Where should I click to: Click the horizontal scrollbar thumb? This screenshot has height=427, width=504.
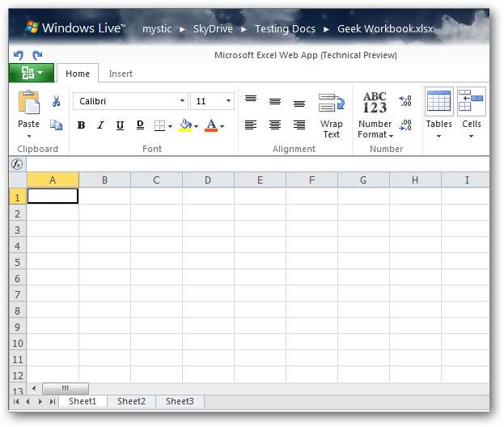[66, 388]
